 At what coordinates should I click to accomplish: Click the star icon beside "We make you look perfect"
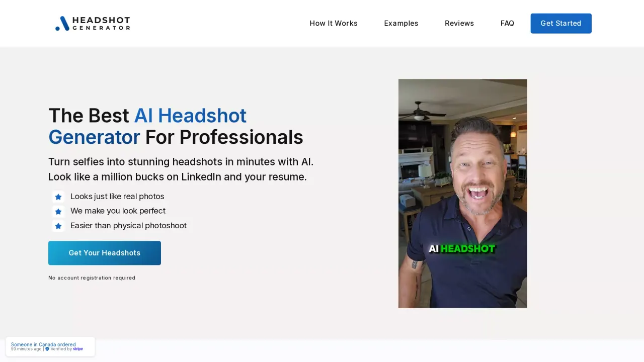pos(58,211)
